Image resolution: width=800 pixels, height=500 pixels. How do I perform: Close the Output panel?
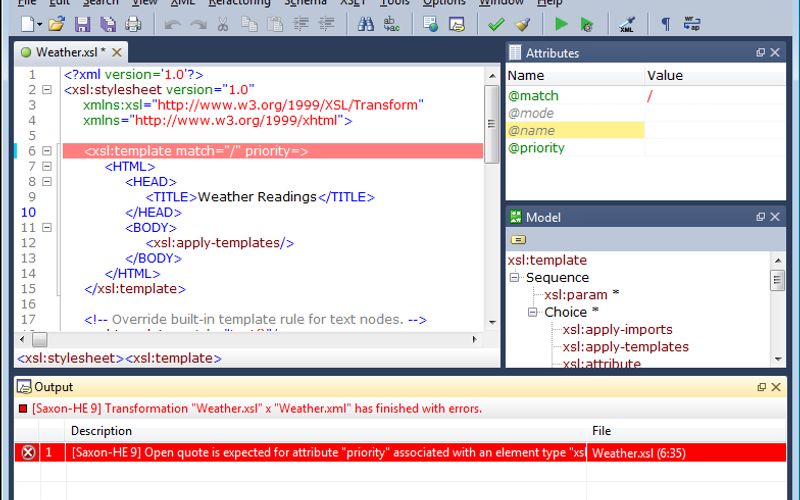pos(776,387)
